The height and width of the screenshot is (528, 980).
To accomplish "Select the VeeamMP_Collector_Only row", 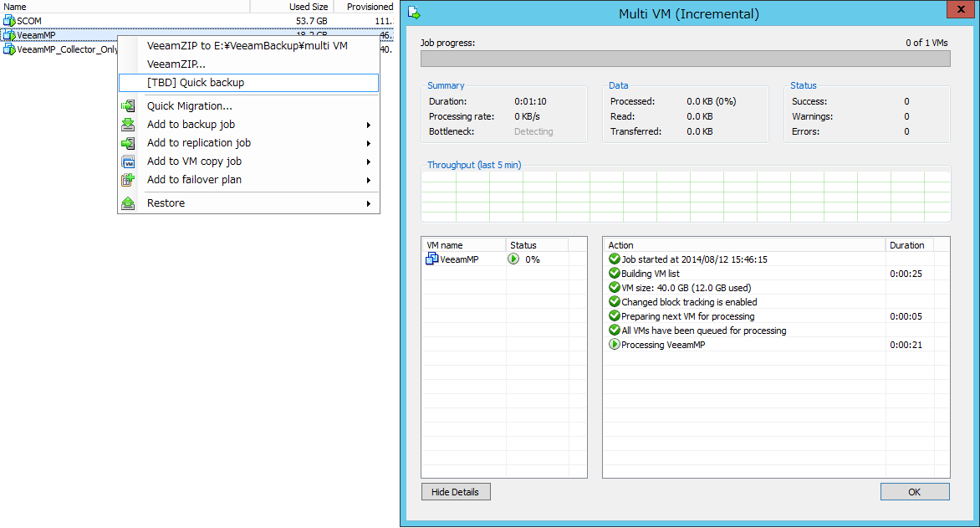I will tap(59, 49).
